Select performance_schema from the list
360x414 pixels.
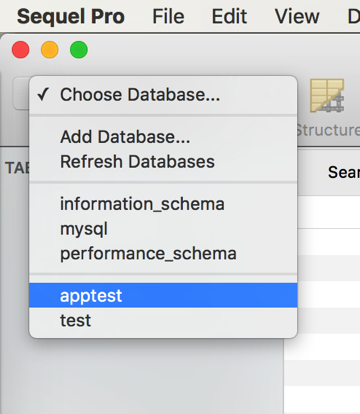(x=163, y=254)
